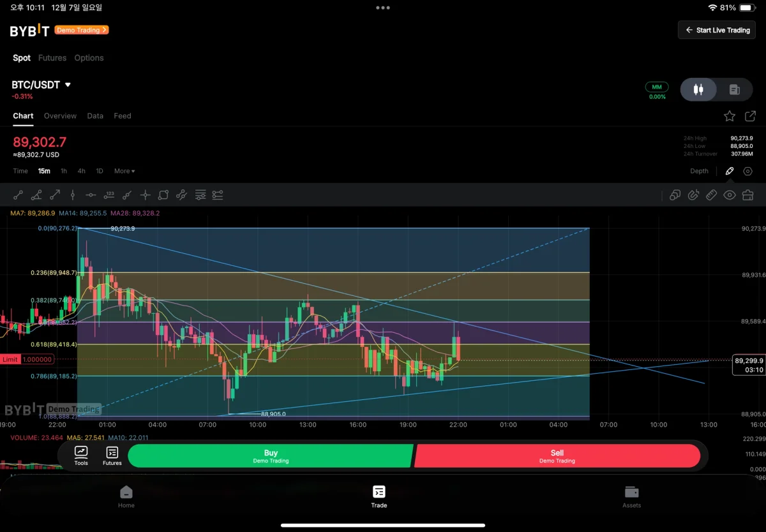Toggle magnet snap mode
This screenshot has width=766, height=532.
coord(693,195)
